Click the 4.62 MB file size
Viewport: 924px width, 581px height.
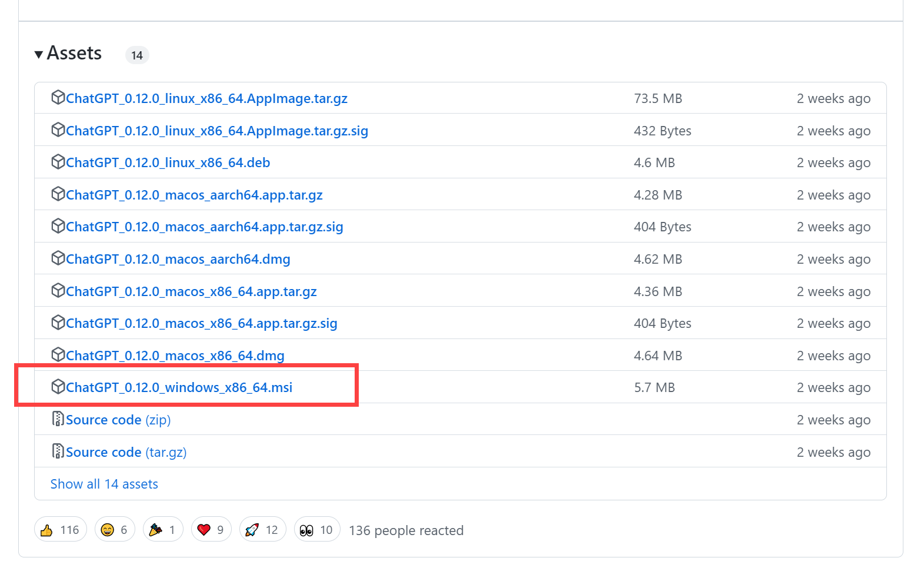[658, 259]
